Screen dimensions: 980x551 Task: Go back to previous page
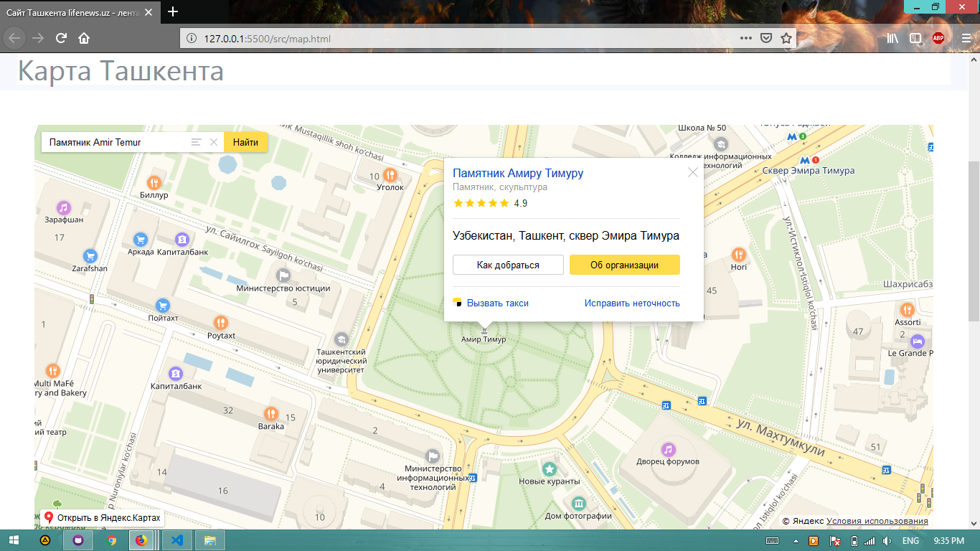[x=15, y=38]
